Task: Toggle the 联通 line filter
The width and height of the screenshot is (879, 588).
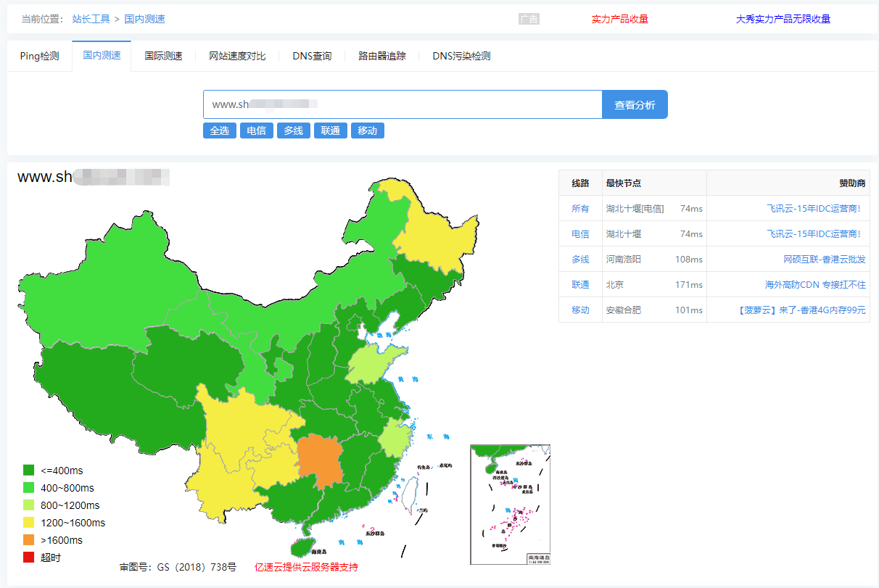Action: [x=331, y=131]
